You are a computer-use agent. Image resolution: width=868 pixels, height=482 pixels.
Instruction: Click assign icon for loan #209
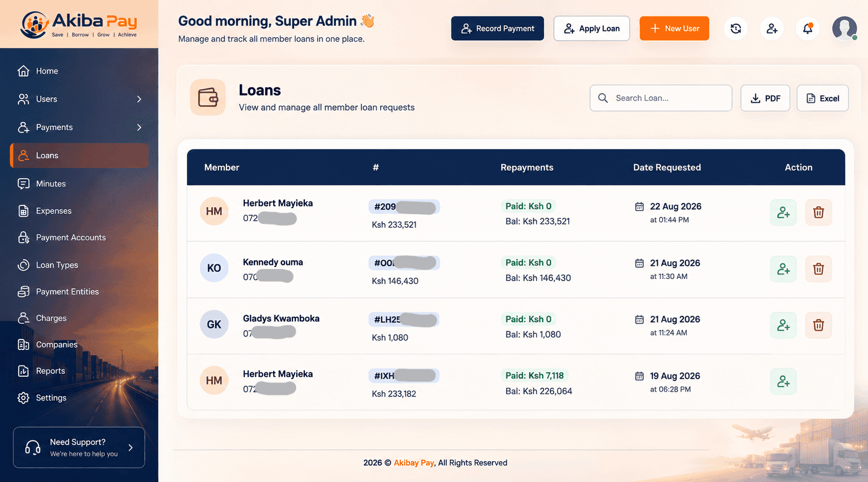pos(783,212)
